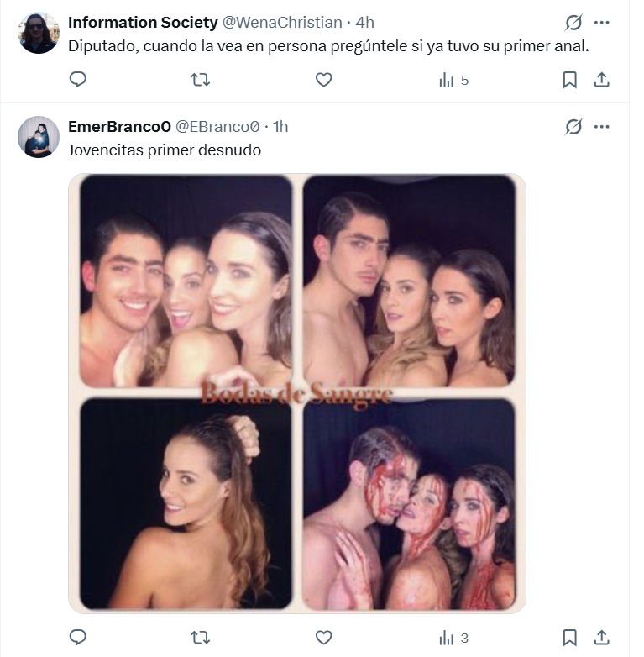Image resolution: width=644 pixels, height=657 pixels.
Task: Retweet Information Society's post
Action: click(201, 80)
